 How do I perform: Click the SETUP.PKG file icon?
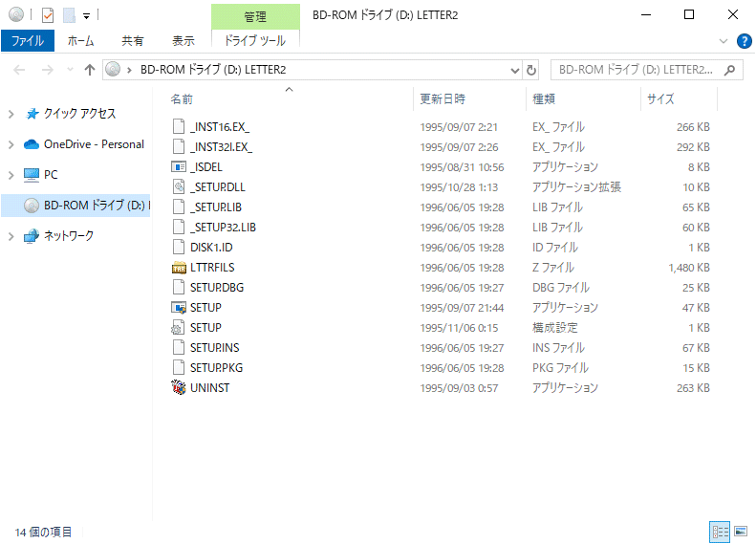click(179, 368)
